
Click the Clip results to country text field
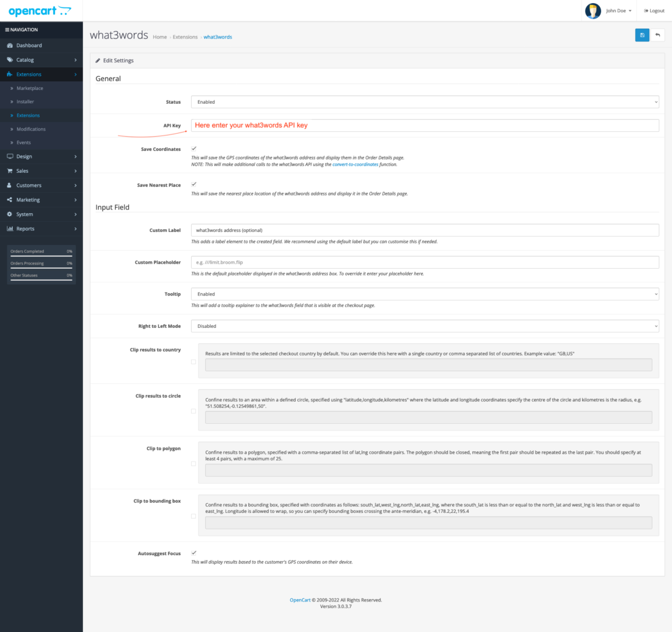tap(429, 365)
